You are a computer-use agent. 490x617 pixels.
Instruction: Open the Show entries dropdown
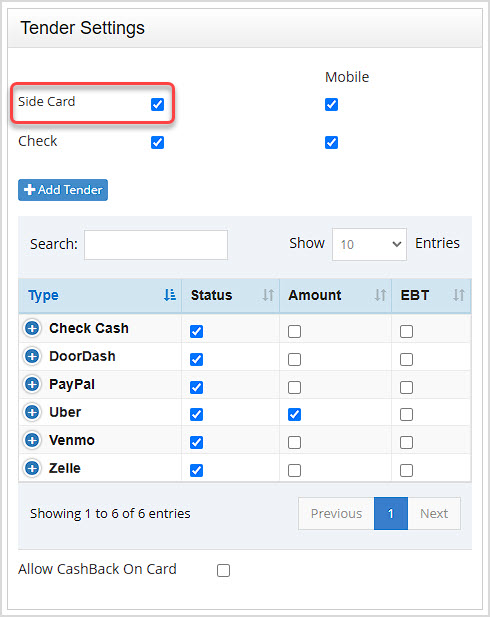tap(369, 244)
